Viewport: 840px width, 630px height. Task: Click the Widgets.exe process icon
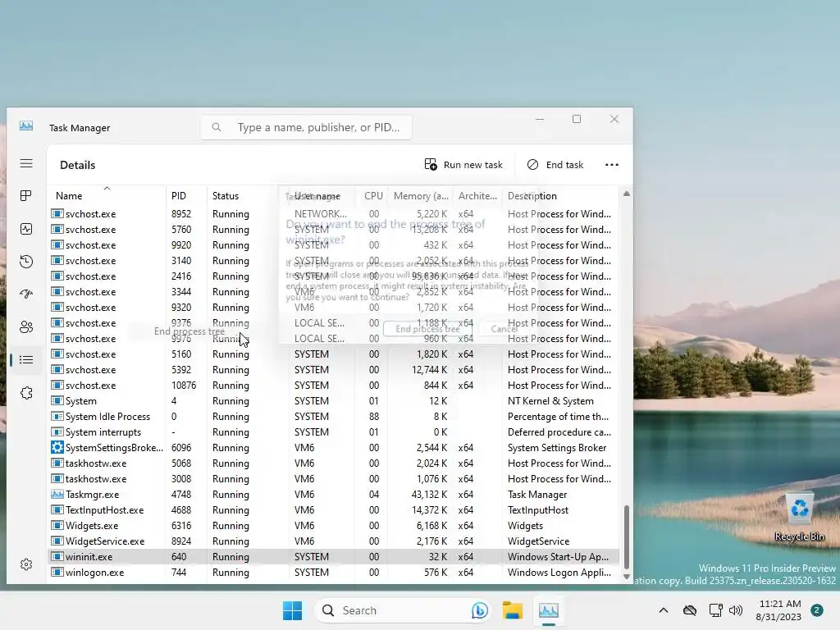pyautogui.click(x=57, y=526)
